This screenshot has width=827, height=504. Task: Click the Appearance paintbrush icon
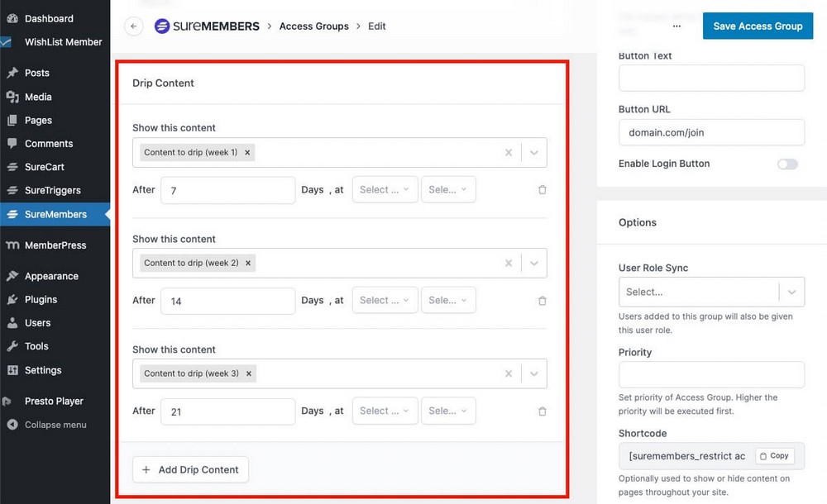point(12,276)
